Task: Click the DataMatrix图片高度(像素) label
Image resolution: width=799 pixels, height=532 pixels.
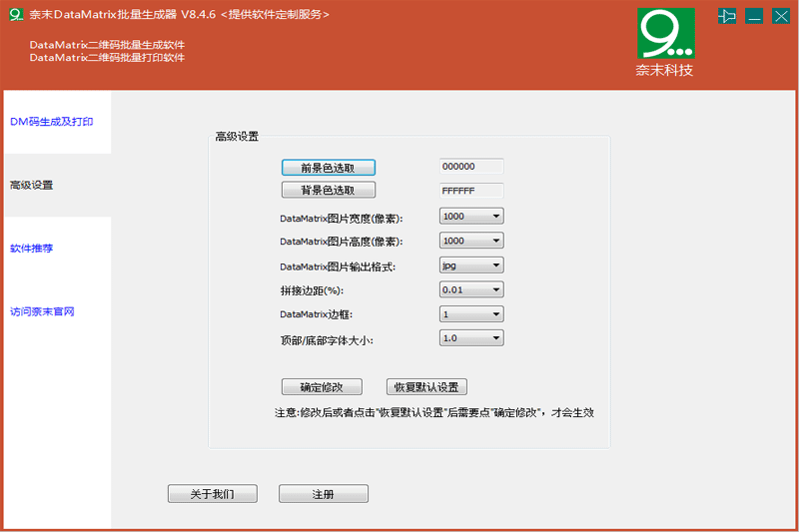Action: point(341,242)
